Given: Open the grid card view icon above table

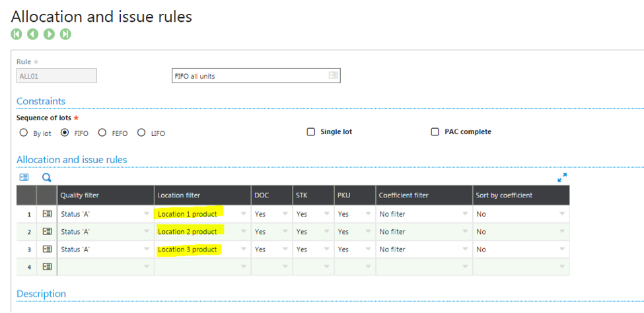Looking at the screenshot, I should tap(24, 178).
